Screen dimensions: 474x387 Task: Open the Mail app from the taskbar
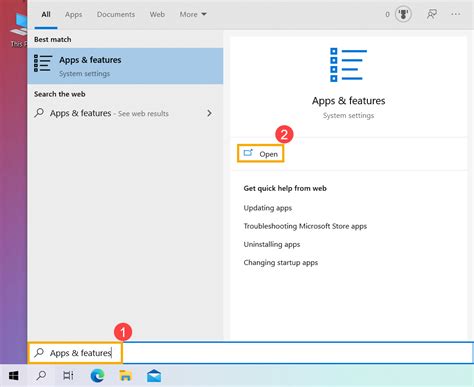click(154, 376)
